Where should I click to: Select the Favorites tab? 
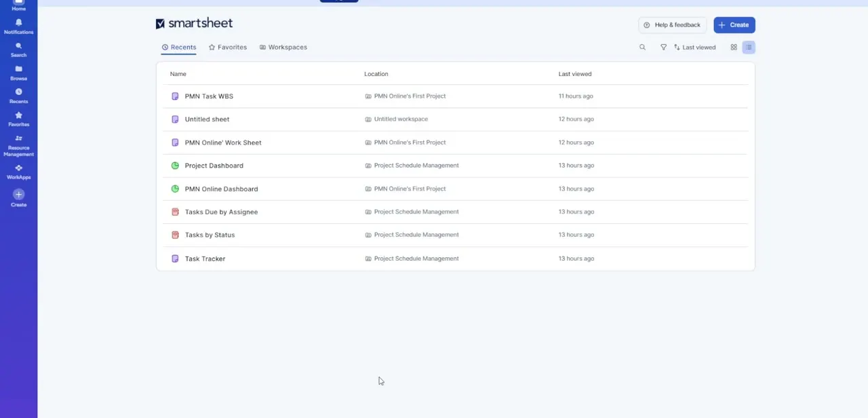pyautogui.click(x=228, y=47)
